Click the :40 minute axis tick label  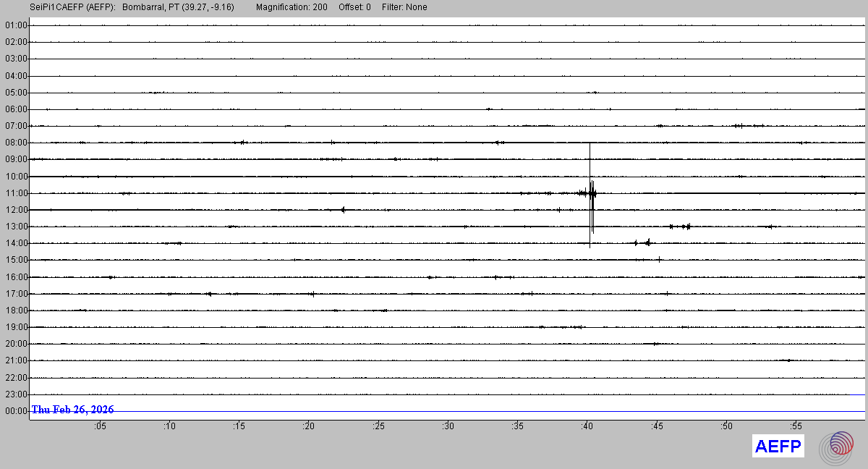pos(587,426)
